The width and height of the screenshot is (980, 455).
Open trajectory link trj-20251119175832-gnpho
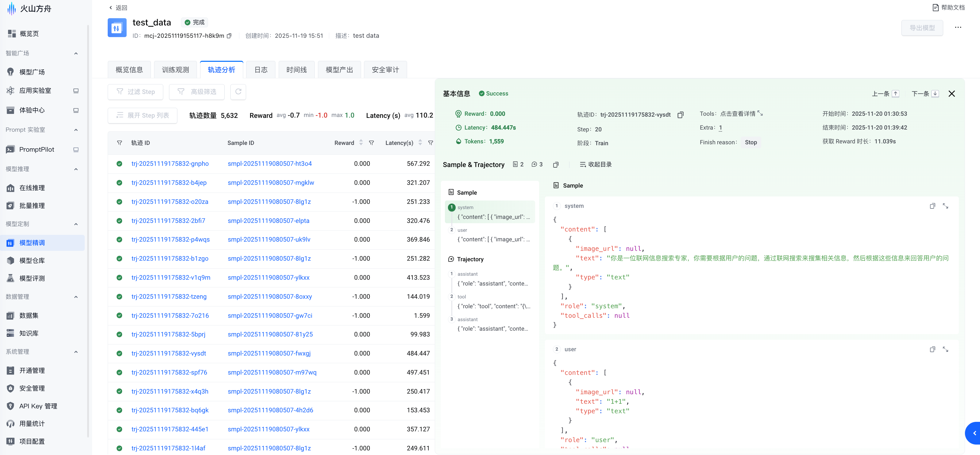[x=170, y=164]
